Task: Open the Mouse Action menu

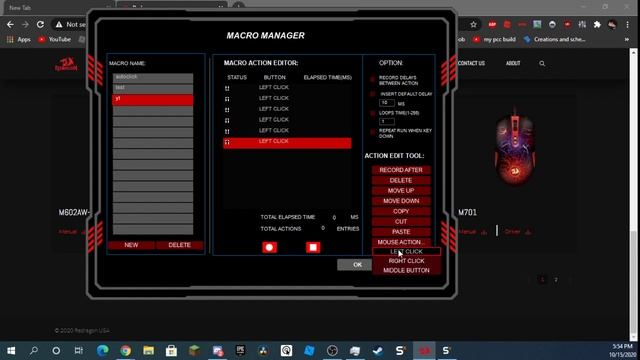Action: coord(401,242)
